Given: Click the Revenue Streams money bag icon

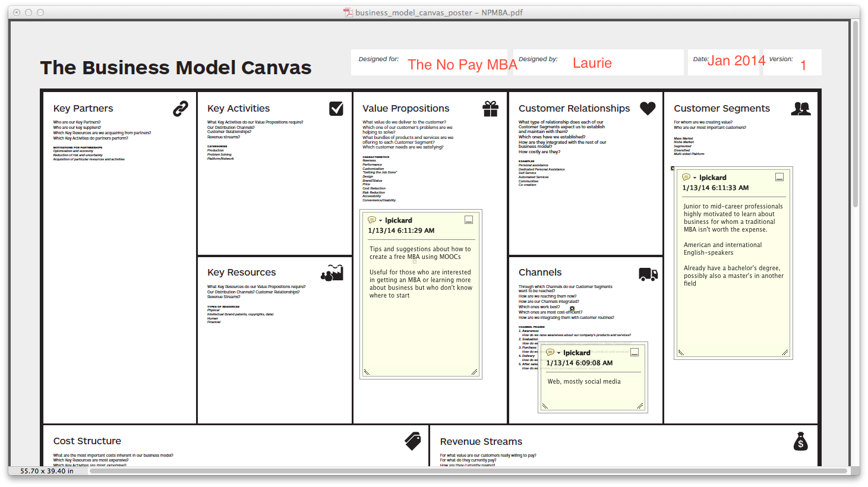Looking at the screenshot, I should [801, 441].
